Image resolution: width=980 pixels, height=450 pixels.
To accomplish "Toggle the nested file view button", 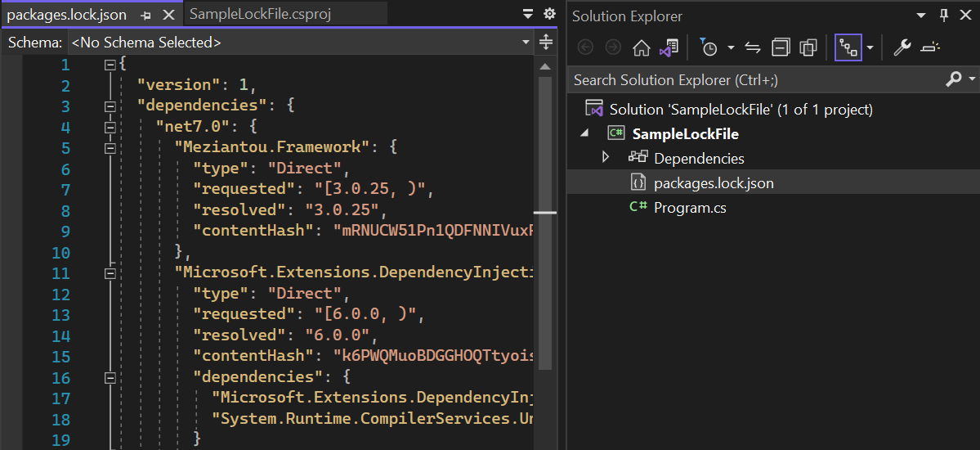I will [848, 48].
